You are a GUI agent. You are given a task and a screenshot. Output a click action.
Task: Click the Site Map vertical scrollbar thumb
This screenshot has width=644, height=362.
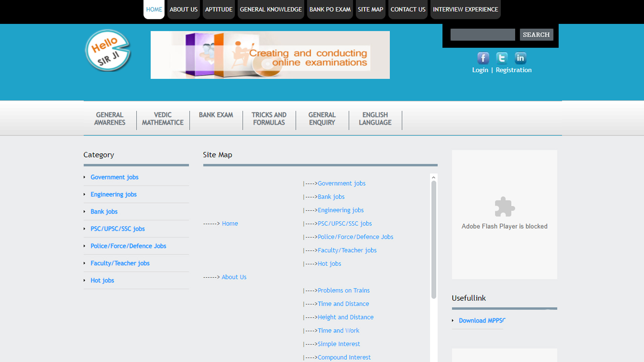433,240
